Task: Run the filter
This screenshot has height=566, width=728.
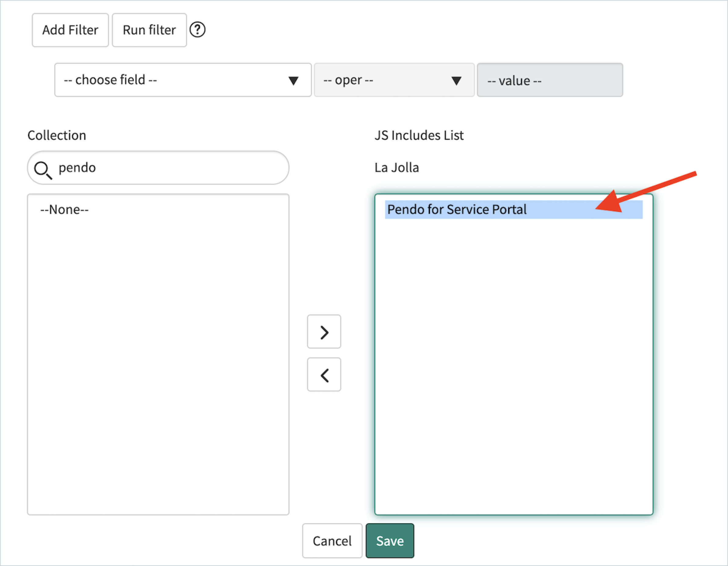Action: (149, 30)
